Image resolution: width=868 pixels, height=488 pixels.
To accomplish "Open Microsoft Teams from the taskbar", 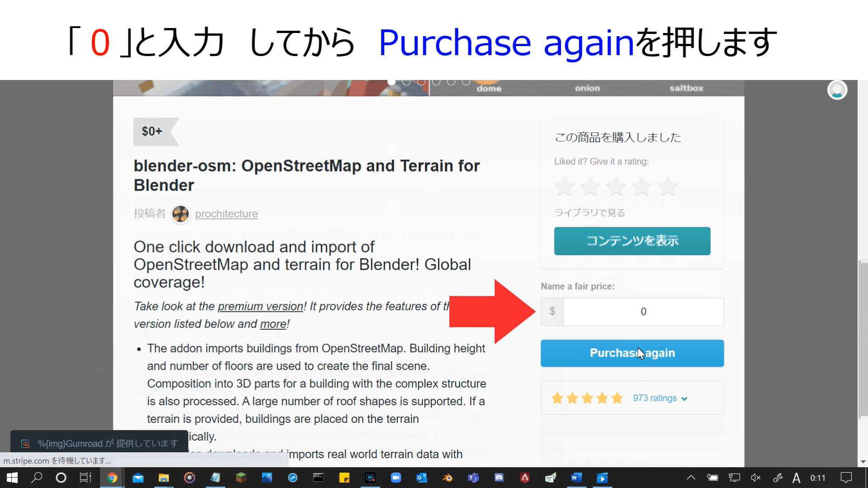I will click(x=473, y=478).
